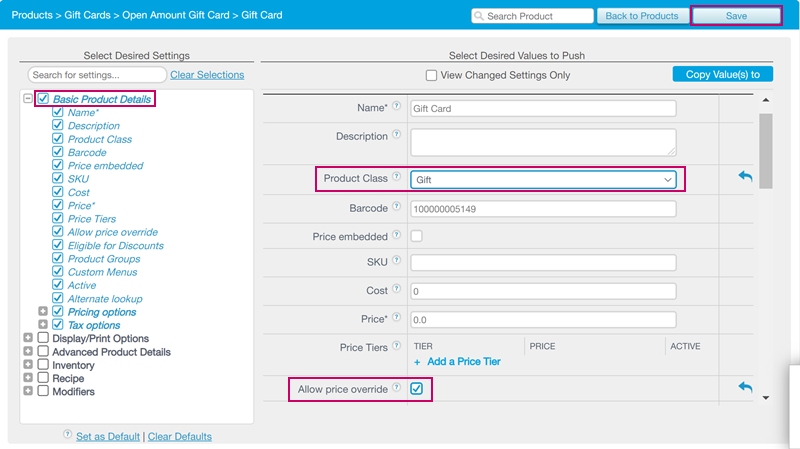Click the undo arrow for Allow price override
Image resolution: width=800 pixels, height=449 pixels.
pos(745,387)
